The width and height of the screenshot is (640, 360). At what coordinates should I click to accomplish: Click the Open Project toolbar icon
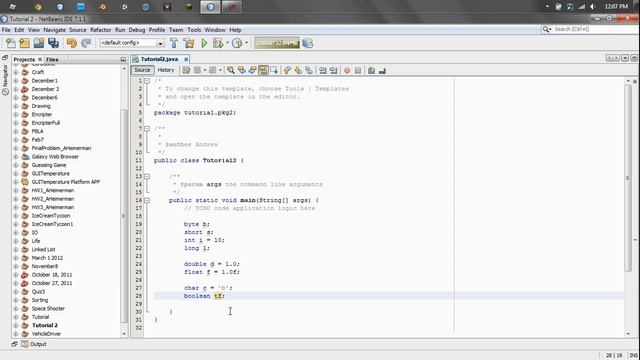[39, 43]
